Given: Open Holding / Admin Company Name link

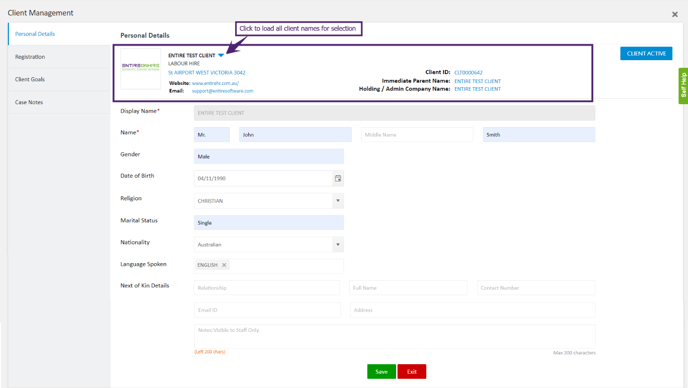Looking at the screenshot, I should (x=477, y=89).
